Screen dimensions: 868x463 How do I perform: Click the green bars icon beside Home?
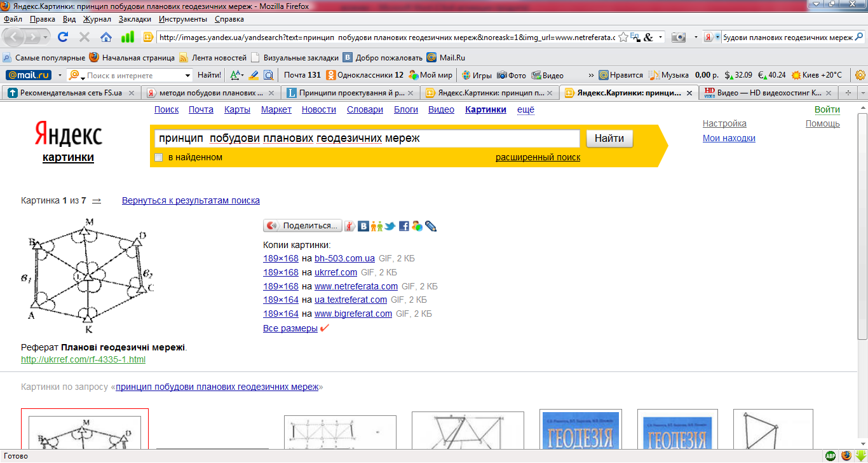coord(128,37)
